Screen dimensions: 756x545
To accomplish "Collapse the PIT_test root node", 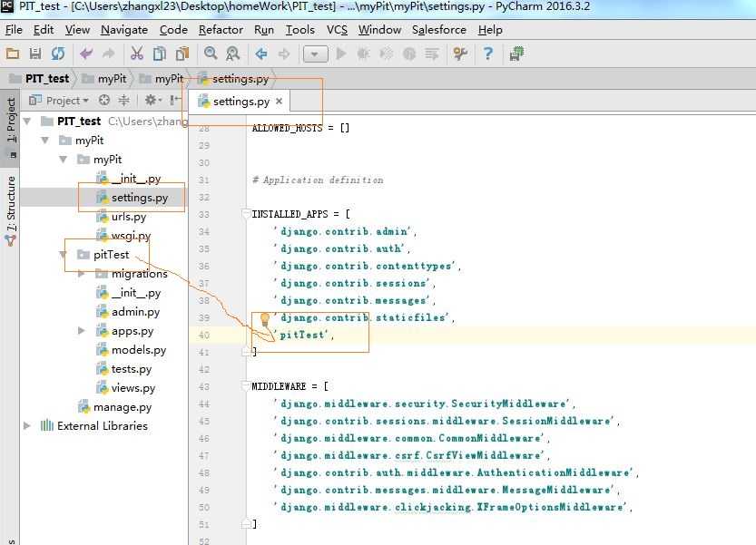I will (27, 121).
